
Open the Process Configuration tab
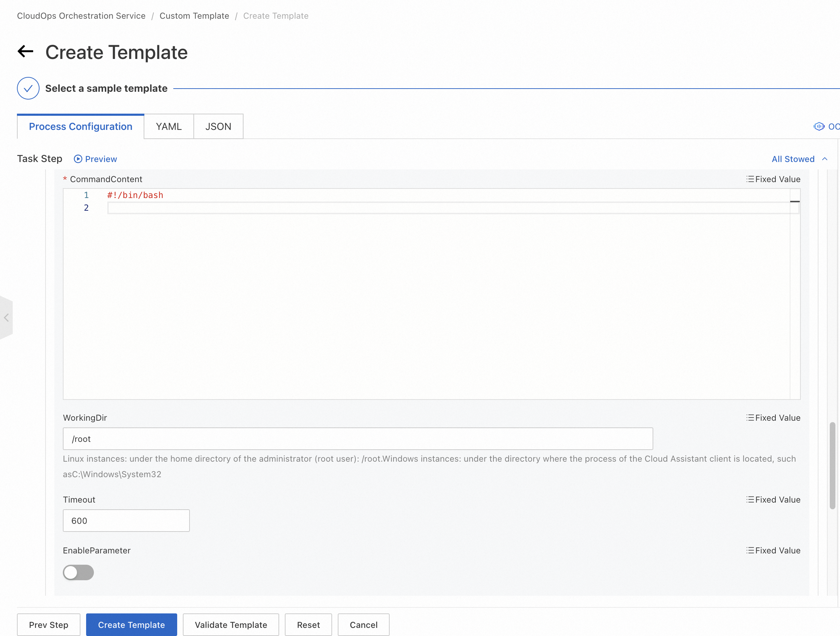point(80,126)
